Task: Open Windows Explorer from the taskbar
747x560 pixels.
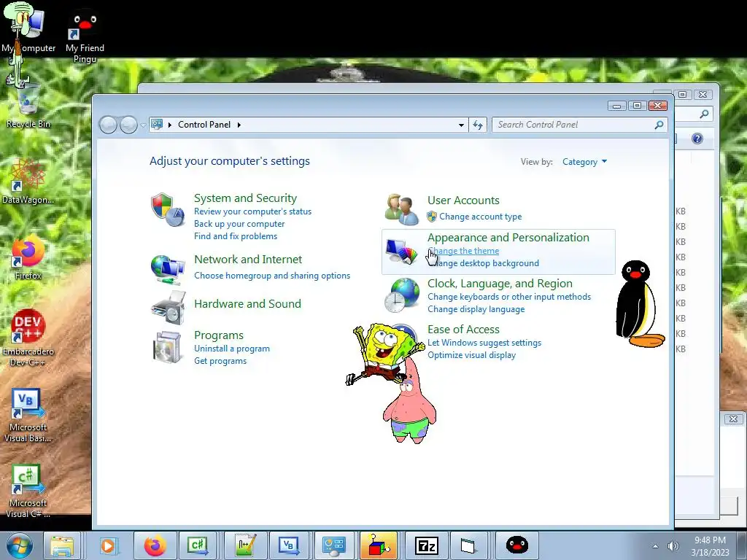Action: point(62,545)
